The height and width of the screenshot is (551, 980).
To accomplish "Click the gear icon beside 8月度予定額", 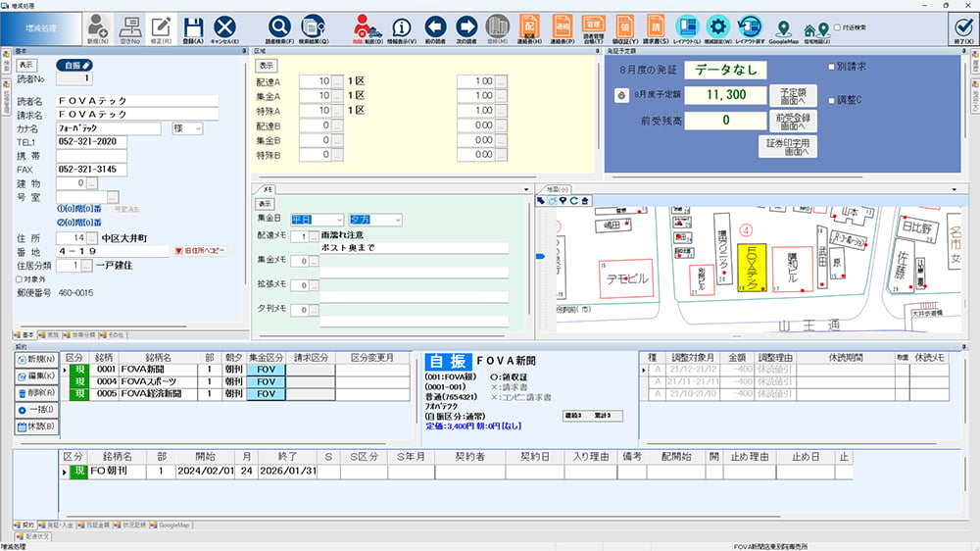I will click(x=621, y=96).
